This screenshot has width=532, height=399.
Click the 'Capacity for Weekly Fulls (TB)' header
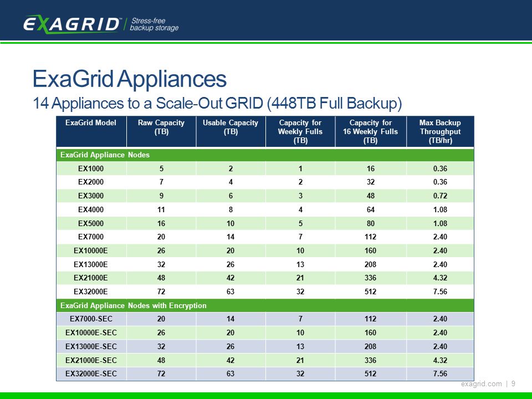pyautogui.click(x=300, y=132)
